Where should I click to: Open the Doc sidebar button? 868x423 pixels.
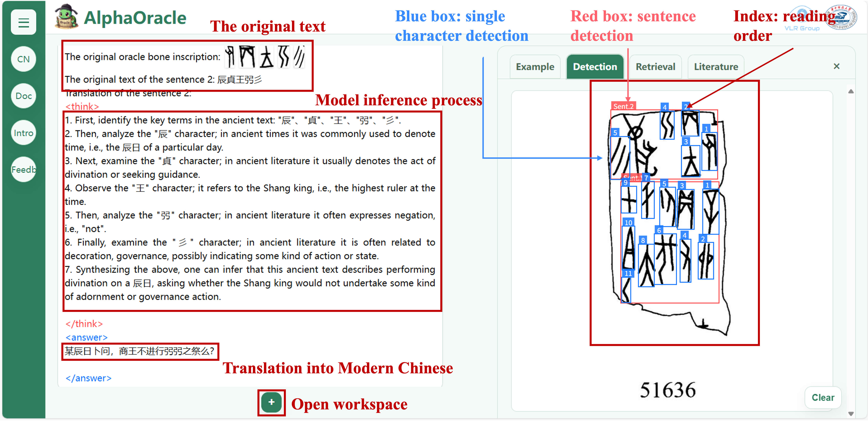23,96
